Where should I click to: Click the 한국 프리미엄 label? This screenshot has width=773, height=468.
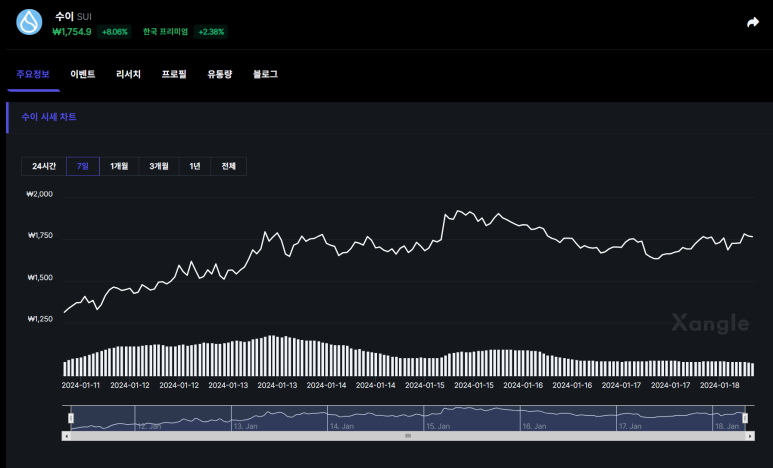pos(166,32)
